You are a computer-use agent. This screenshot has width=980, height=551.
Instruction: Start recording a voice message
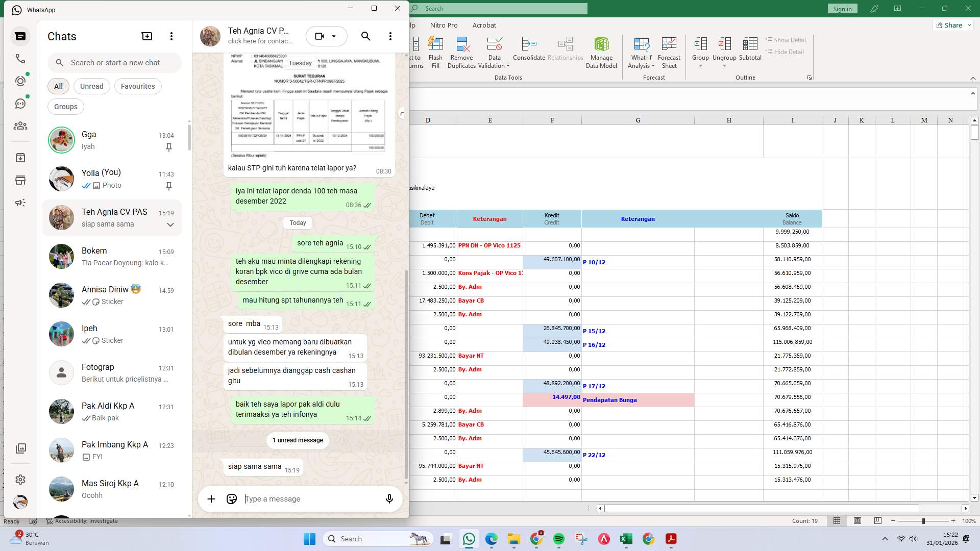tap(389, 499)
